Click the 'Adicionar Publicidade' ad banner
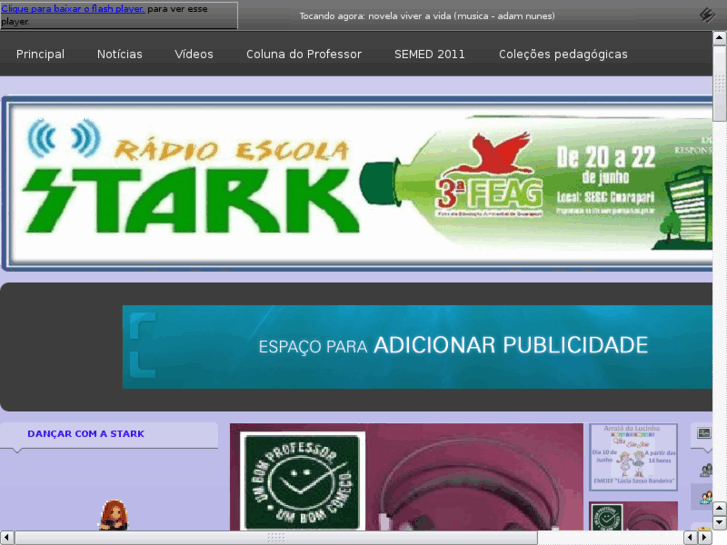727x545 pixels. click(x=417, y=347)
